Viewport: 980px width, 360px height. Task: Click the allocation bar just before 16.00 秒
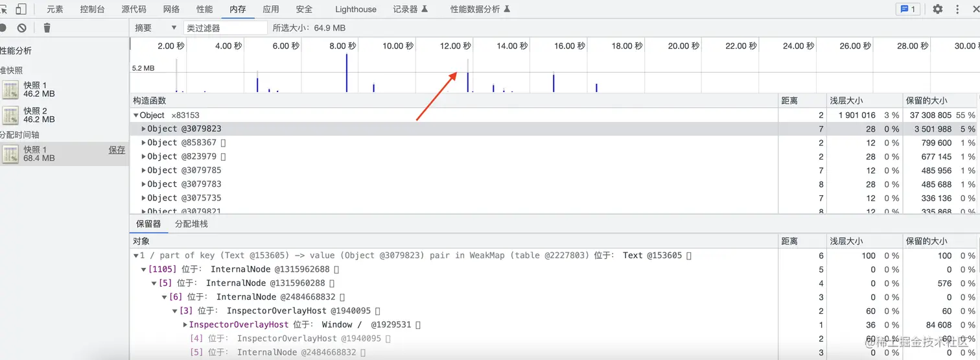pyautogui.click(x=554, y=83)
